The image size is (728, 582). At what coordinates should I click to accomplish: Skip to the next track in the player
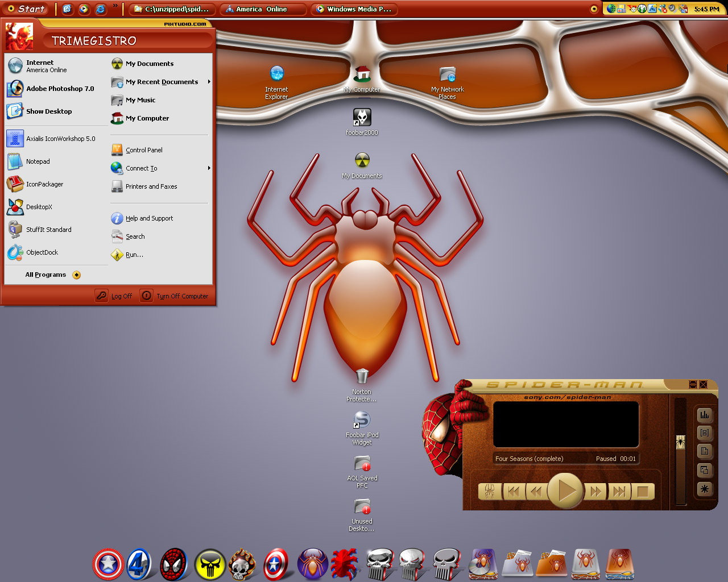tap(619, 492)
